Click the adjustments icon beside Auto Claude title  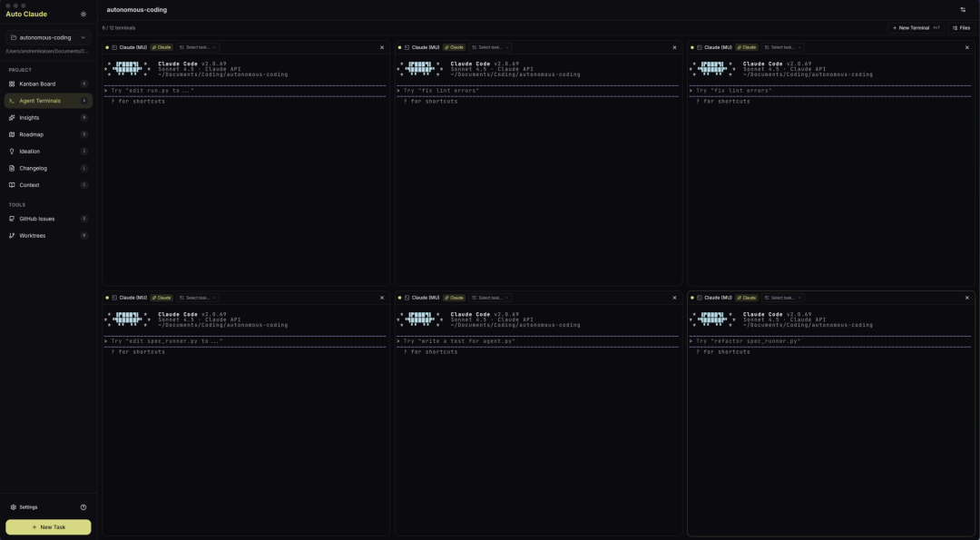pos(83,14)
